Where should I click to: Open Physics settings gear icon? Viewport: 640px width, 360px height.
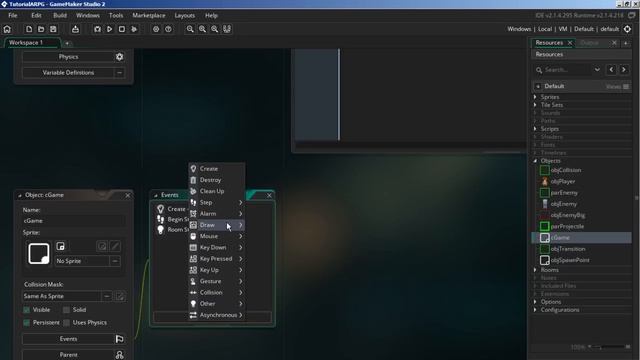119,57
